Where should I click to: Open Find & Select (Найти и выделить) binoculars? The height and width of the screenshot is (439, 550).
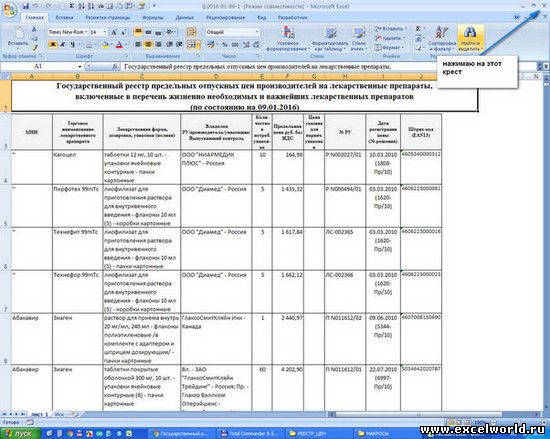pyautogui.click(x=470, y=39)
